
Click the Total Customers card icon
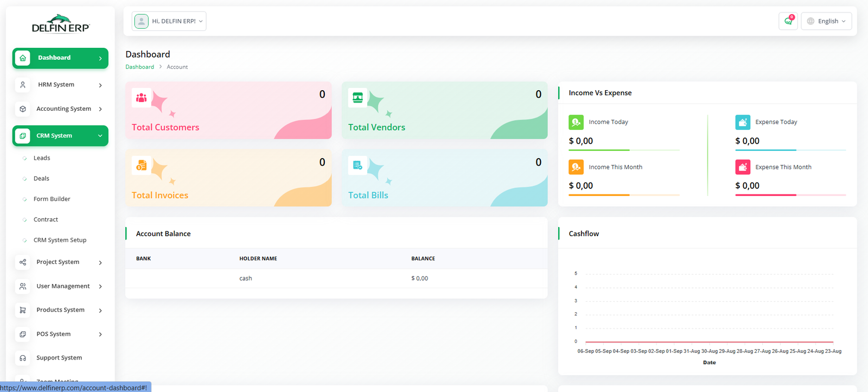pyautogui.click(x=142, y=98)
